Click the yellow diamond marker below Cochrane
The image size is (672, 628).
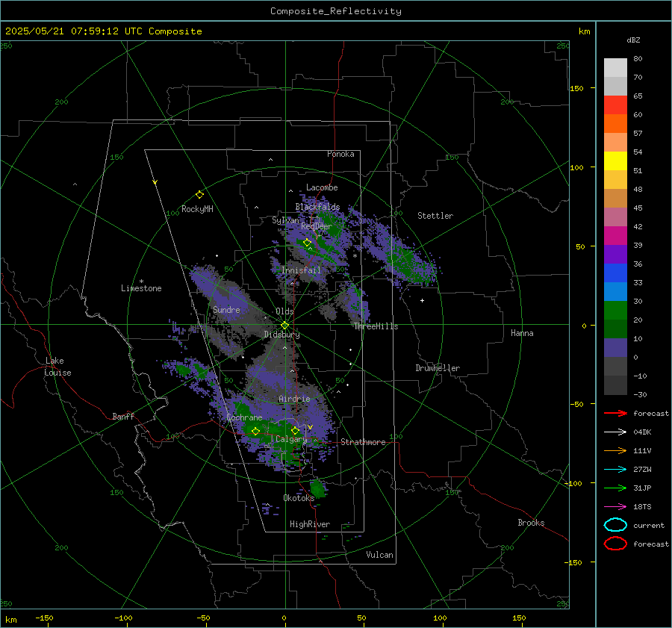[x=255, y=431]
